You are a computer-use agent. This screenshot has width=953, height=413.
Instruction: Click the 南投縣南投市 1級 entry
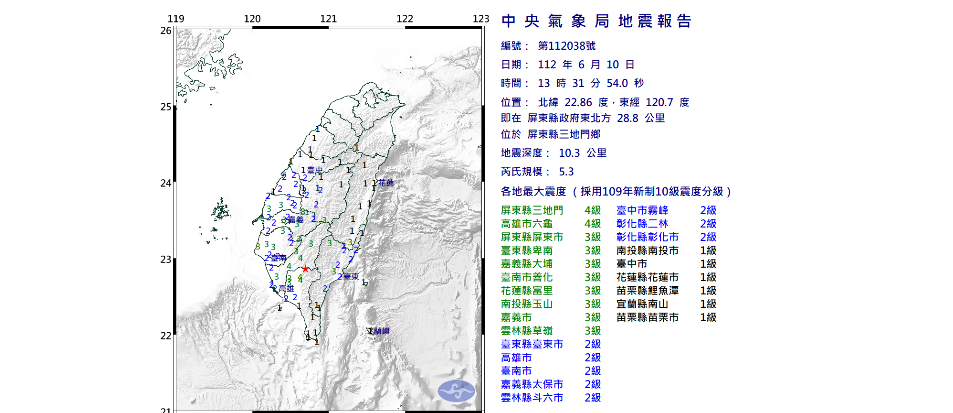667,250
